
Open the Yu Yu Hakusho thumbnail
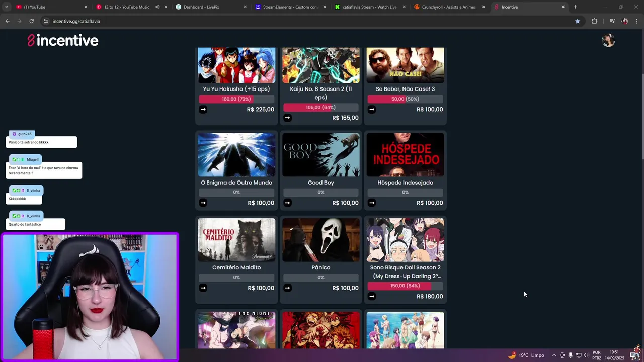click(236, 65)
